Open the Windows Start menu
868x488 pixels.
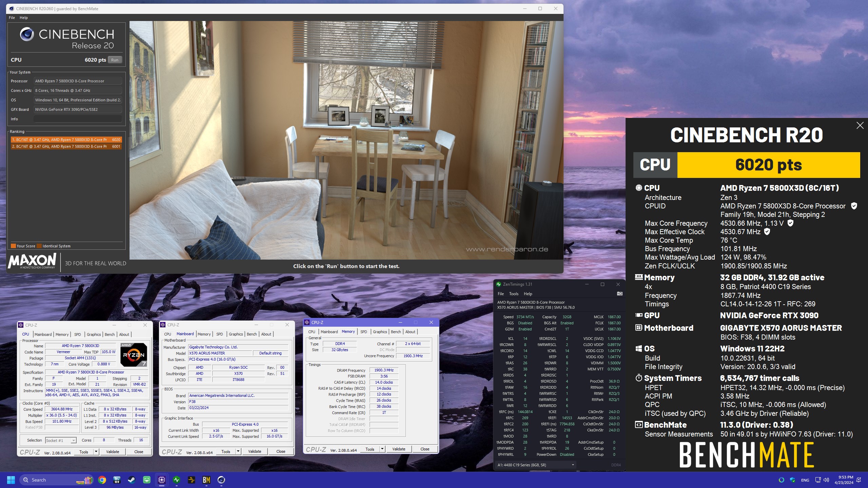tap(11, 480)
